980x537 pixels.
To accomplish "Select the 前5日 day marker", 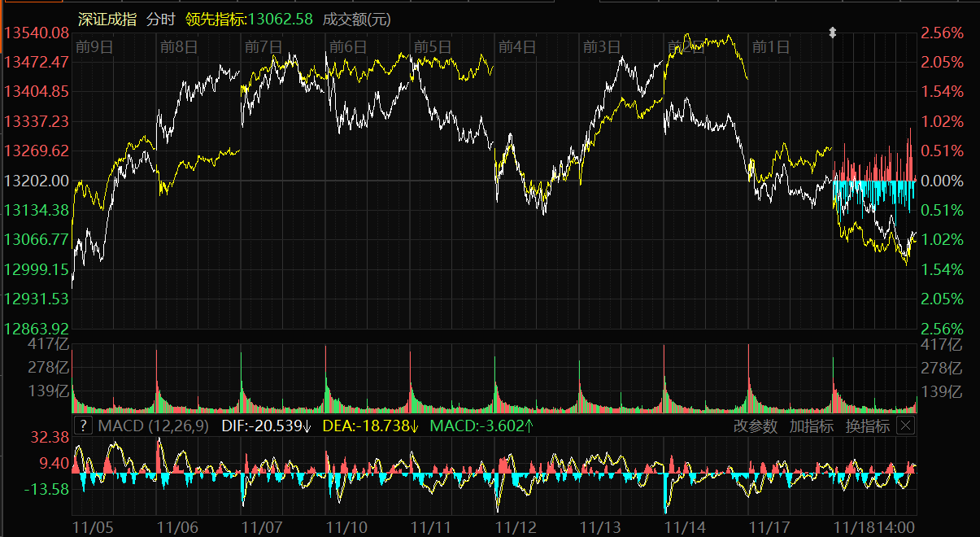I will [432, 46].
